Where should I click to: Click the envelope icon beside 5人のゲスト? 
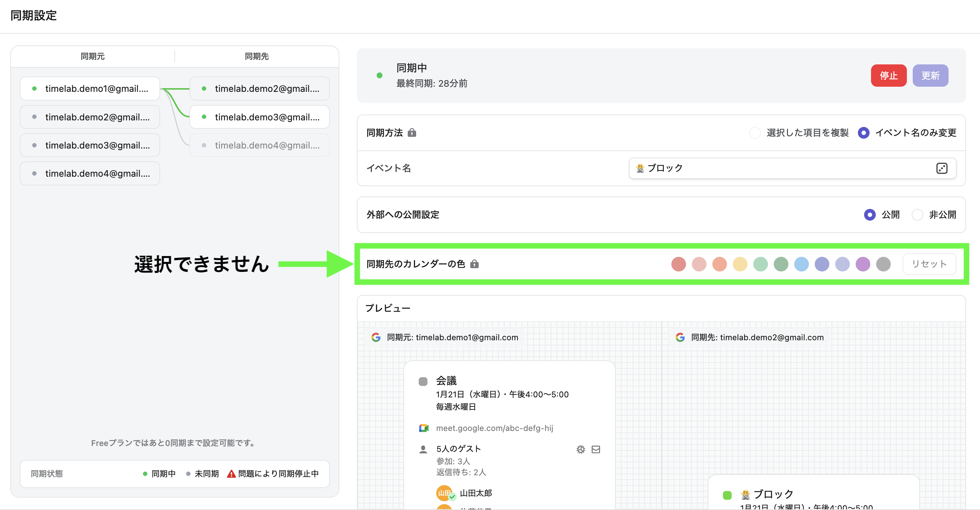[596, 449]
